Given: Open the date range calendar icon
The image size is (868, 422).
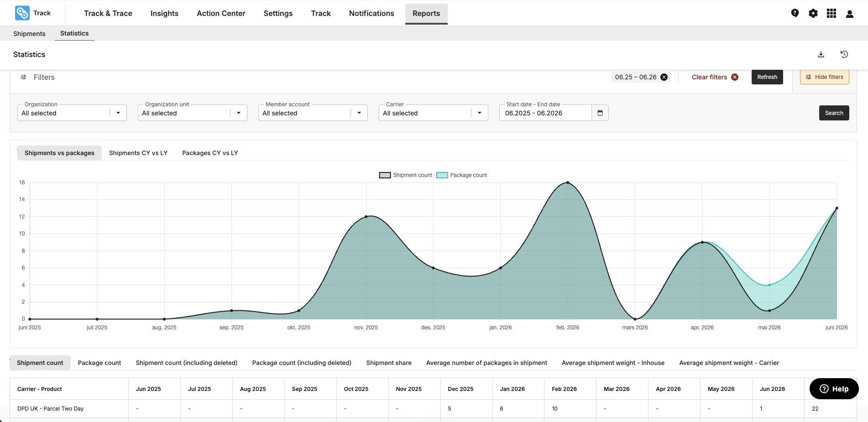Looking at the screenshot, I should (x=600, y=113).
